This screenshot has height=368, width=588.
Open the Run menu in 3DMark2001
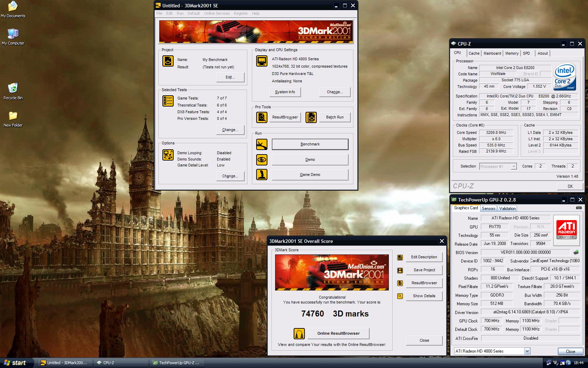(x=180, y=13)
